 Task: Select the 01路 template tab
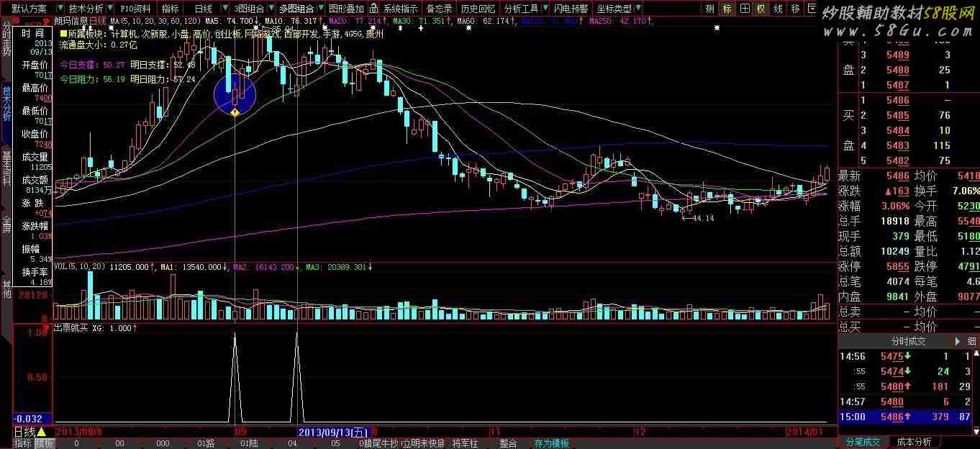pos(205,443)
